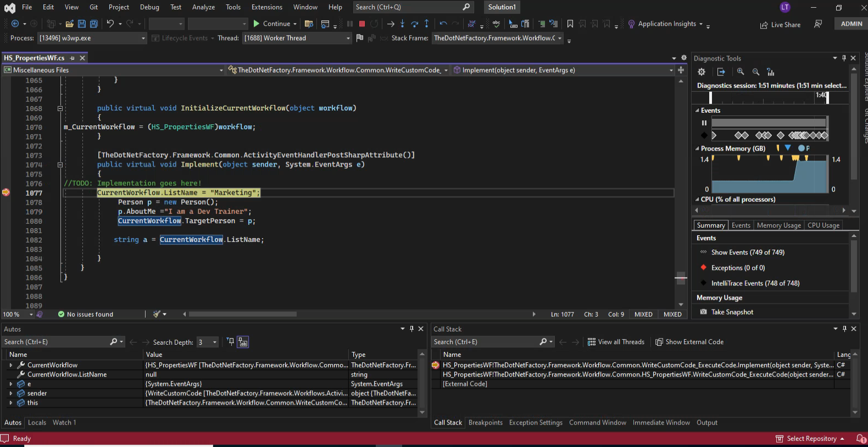Switch to the Immediate Window tab
This screenshot has height=447, width=868.
(x=661, y=422)
